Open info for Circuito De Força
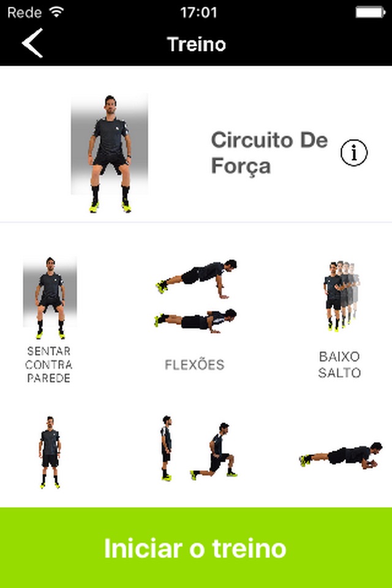This screenshot has height=588, width=392. (354, 153)
